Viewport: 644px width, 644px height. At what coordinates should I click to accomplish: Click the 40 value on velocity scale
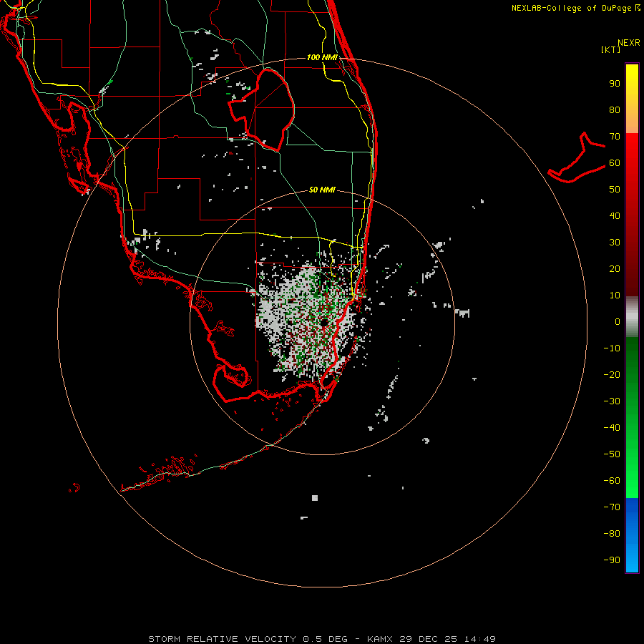(615, 215)
